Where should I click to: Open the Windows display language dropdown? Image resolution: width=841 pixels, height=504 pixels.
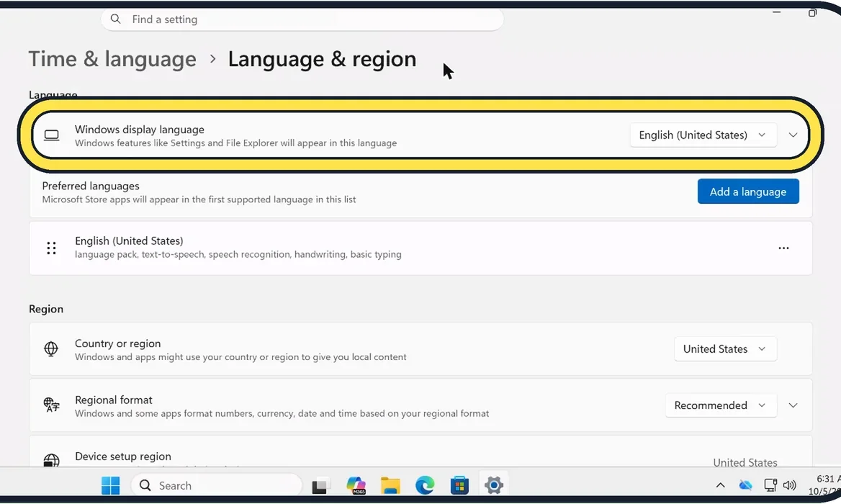pos(703,135)
